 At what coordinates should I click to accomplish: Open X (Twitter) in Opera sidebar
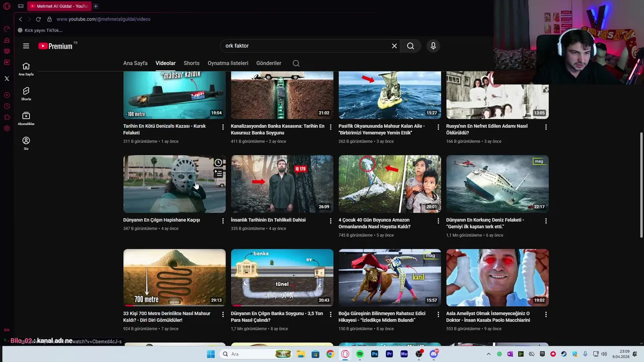[x=7, y=78]
